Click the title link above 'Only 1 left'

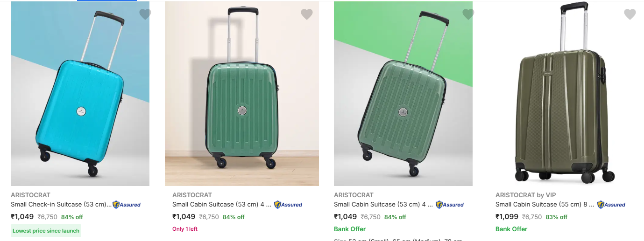point(221,204)
